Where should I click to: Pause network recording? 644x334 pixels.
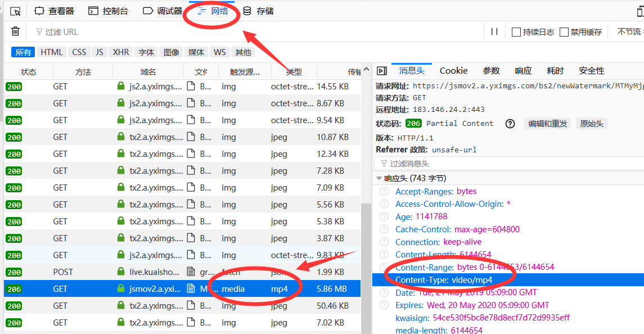(494, 31)
